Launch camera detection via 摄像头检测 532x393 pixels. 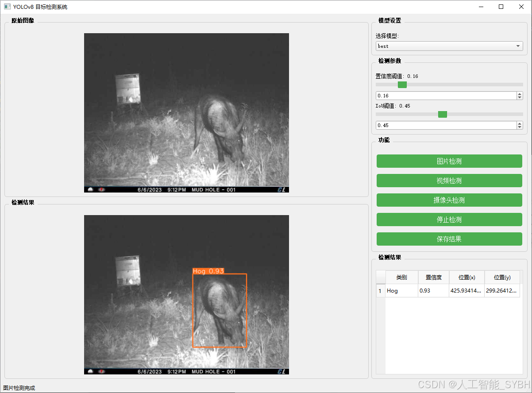(x=449, y=200)
